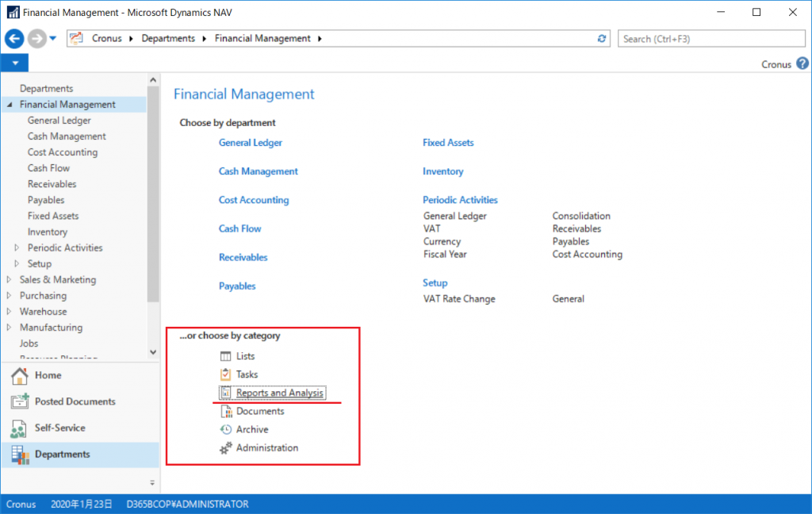Click the Administration gears icon
The height and width of the screenshot is (514, 812).
tap(226, 448)
